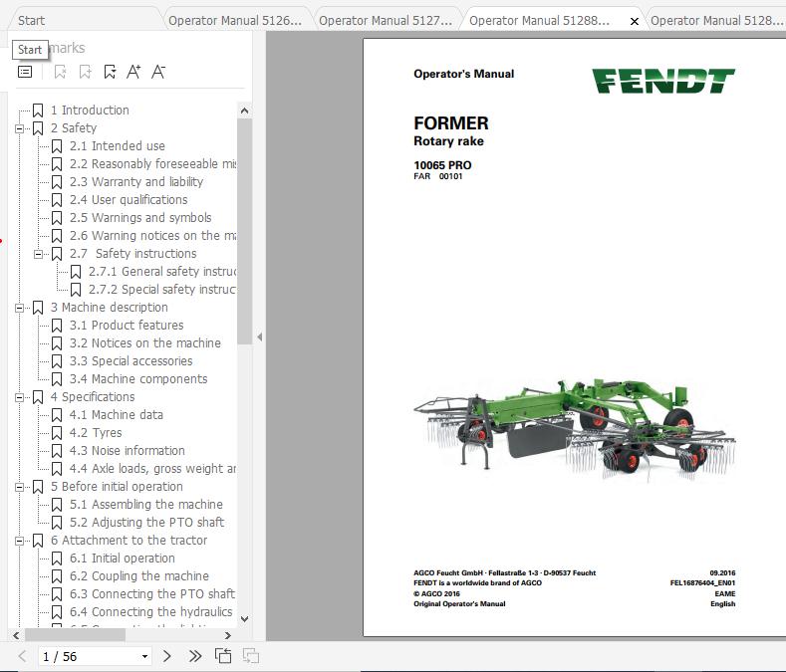Click the horizontal scrollbar left arrow

click(x=16, y=635)
